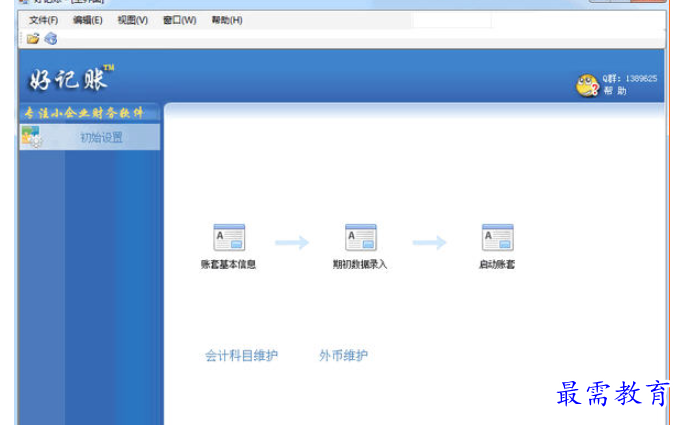Open the 账套基本信息 icon
The image size is (678, 425).
tap(229, 238)
